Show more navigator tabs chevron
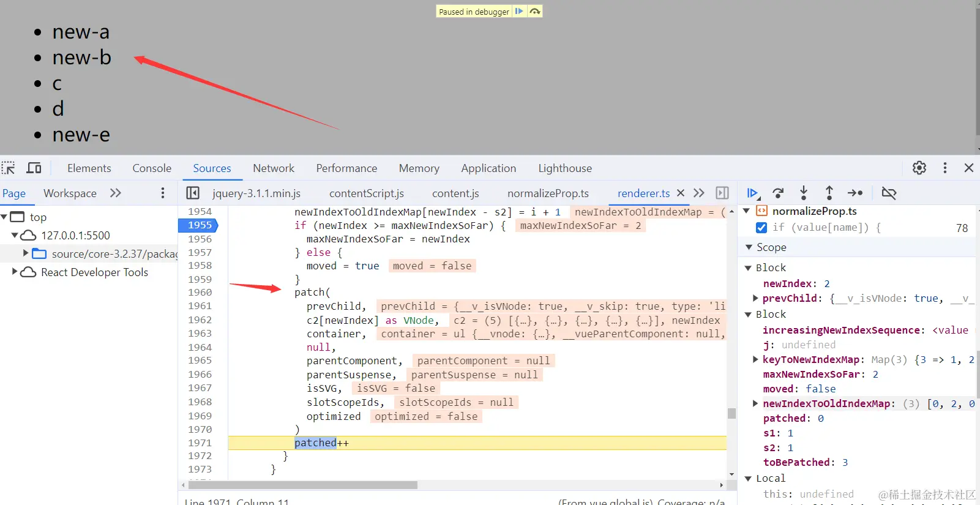The image size is (980, 505). tap(115, 193)
